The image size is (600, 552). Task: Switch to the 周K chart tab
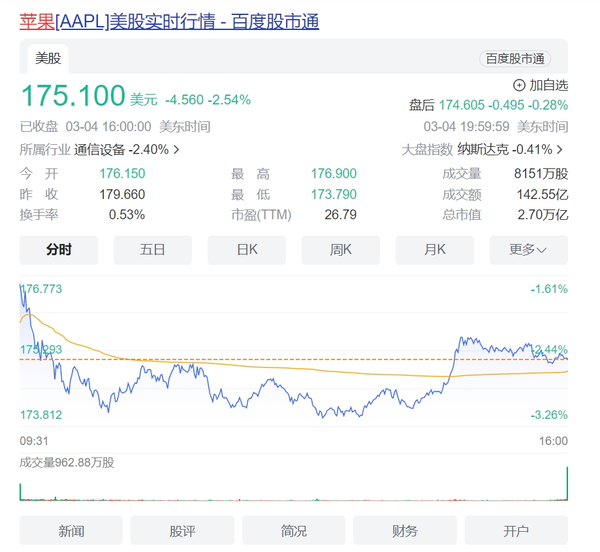point(341,250)
